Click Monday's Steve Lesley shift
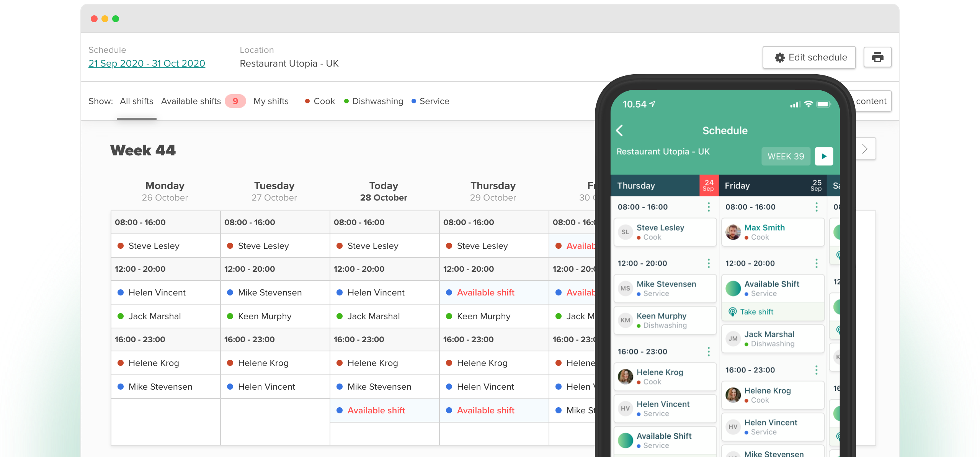980x457 pixels. (x=165, y=246)
